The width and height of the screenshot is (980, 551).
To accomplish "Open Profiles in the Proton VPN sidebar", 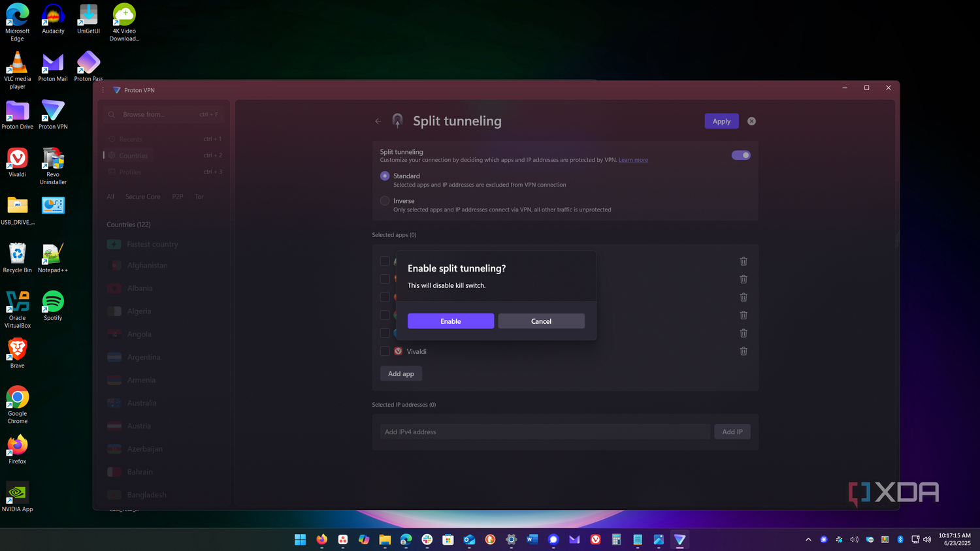I will [x=163, y=172].
